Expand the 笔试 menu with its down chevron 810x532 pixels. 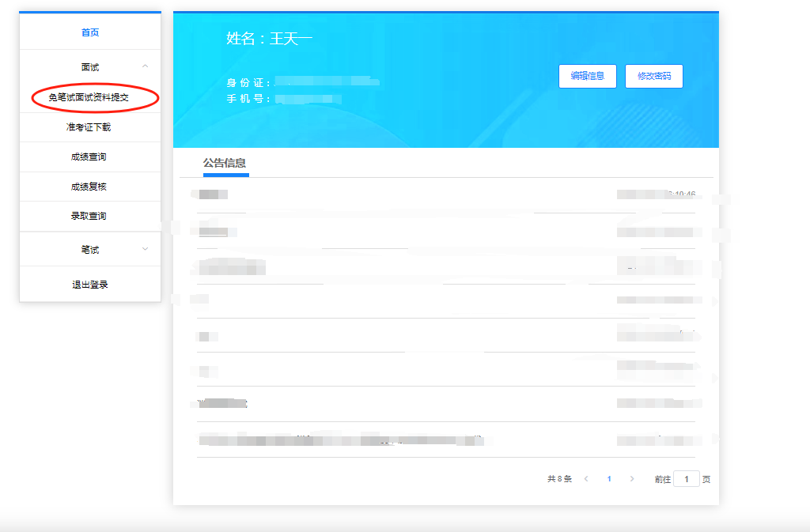[x=145, y=249]
